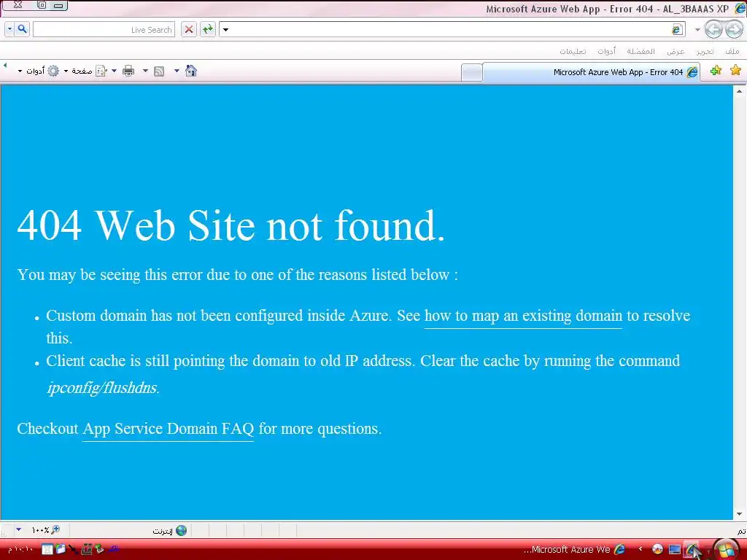
Task: Click the Windows Start orb
Action: tap(726, 550)
